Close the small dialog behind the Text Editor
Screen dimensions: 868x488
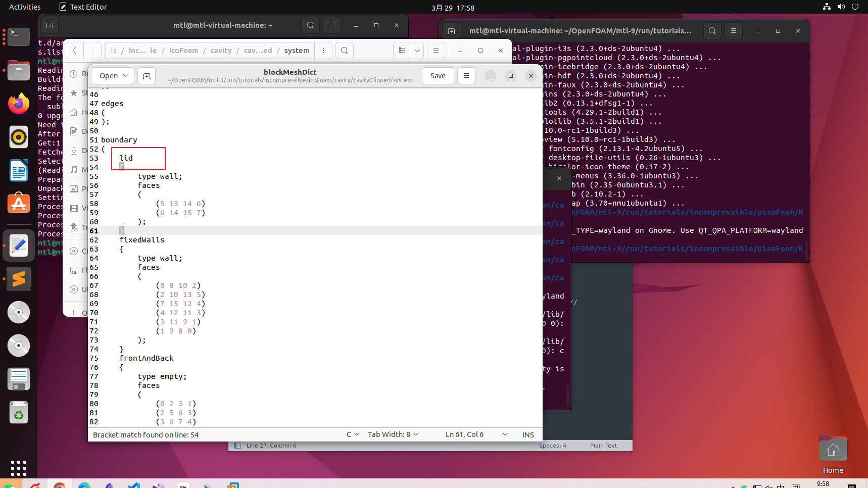[x=559, y=178]
